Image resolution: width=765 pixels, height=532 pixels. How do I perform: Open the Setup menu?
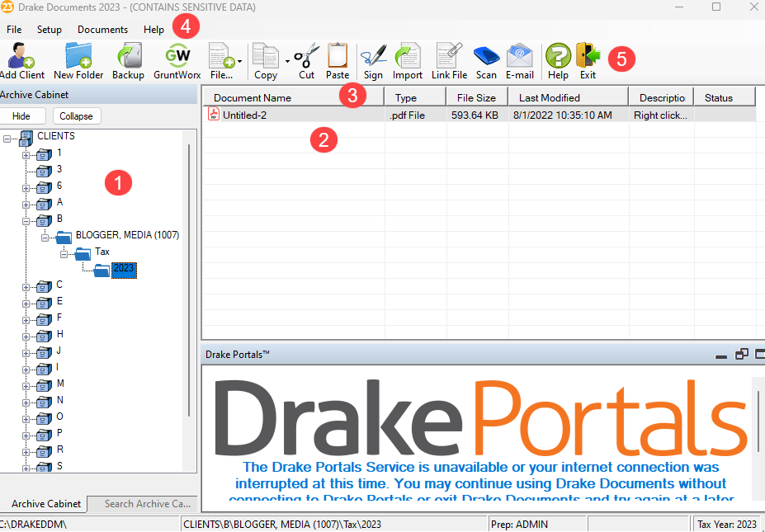click(50, 30)
